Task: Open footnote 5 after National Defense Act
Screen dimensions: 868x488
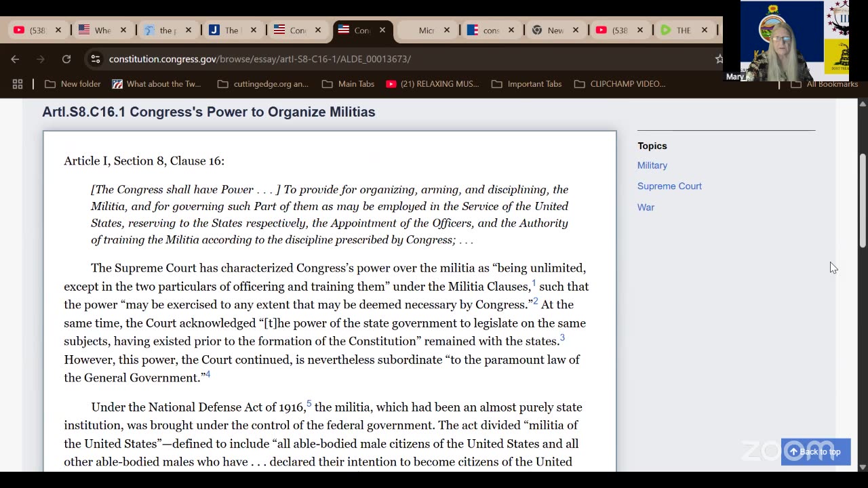Action: [x=309, y=404]
